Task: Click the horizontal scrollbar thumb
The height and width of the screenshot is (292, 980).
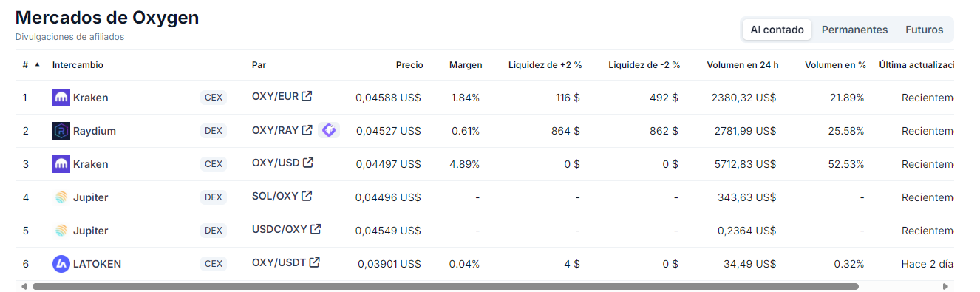Action: pos(445,286)
